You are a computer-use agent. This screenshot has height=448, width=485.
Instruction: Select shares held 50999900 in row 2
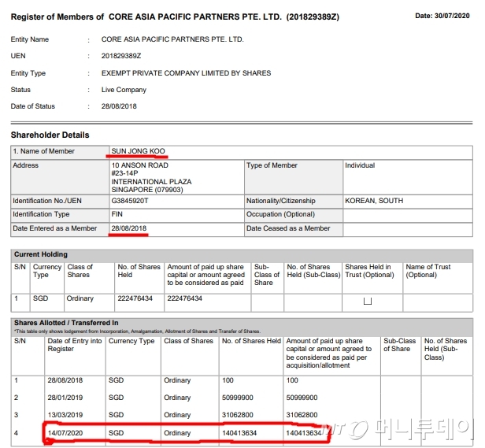(237, 398)
